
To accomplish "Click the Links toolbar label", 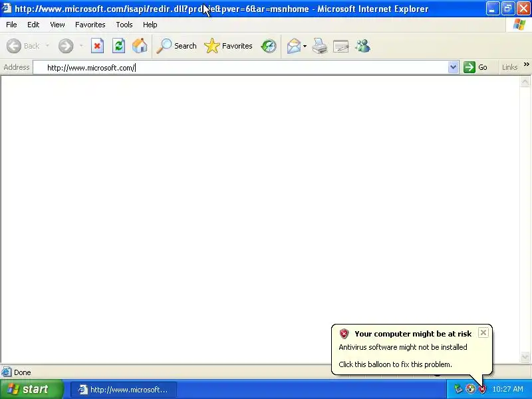I will coord(510,67).
